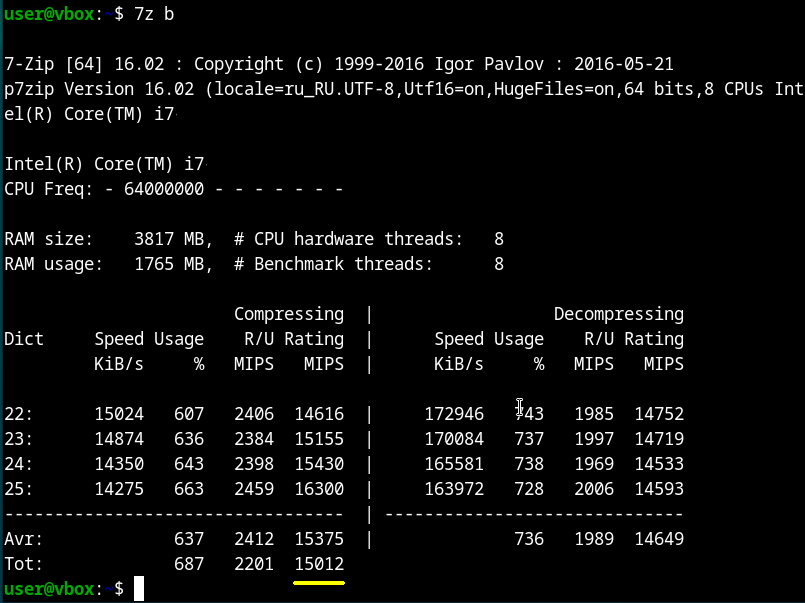Select the decompression rating "14593"

[659, 489]
